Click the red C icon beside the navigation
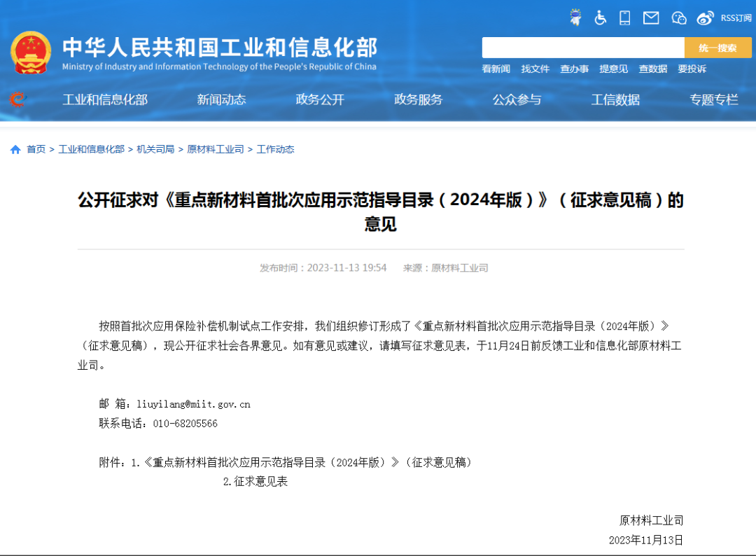 click(16, 99)
